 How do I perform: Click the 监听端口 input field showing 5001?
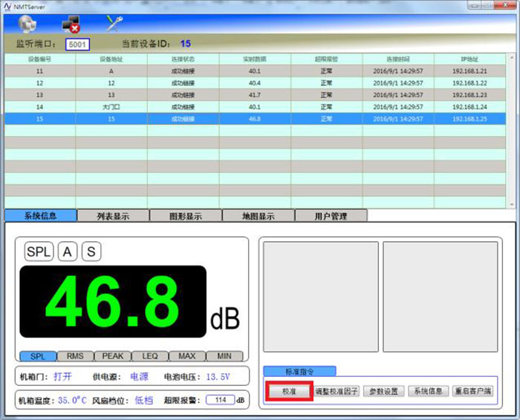point(77,45)
